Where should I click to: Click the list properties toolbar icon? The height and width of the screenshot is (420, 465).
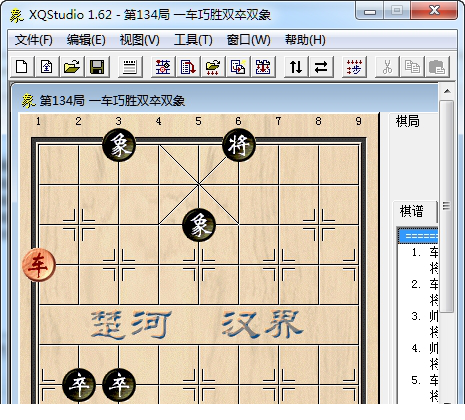(x=130, y=67)
